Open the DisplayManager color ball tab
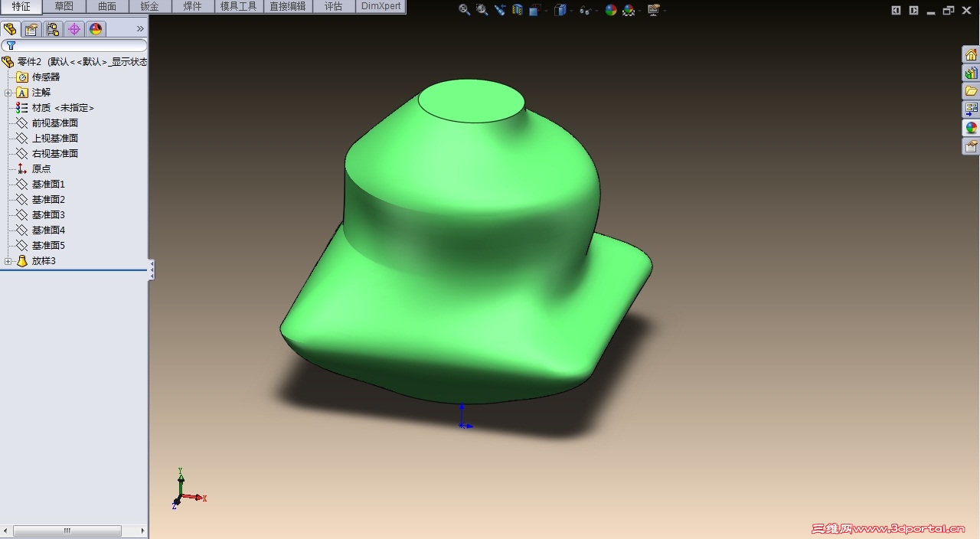 (96, 29)
